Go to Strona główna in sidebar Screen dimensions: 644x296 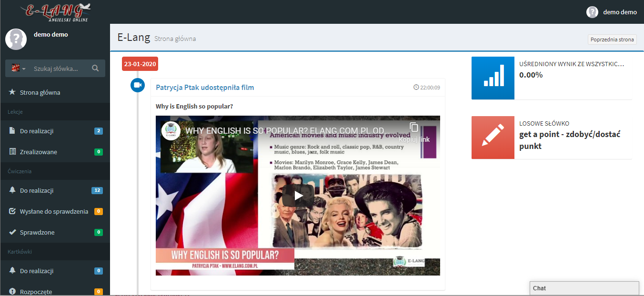click(x=40, y=92)
